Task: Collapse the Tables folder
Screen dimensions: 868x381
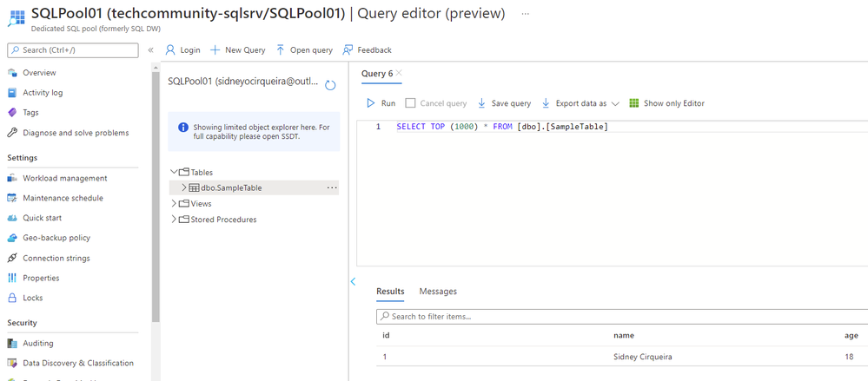Action: 175,173
